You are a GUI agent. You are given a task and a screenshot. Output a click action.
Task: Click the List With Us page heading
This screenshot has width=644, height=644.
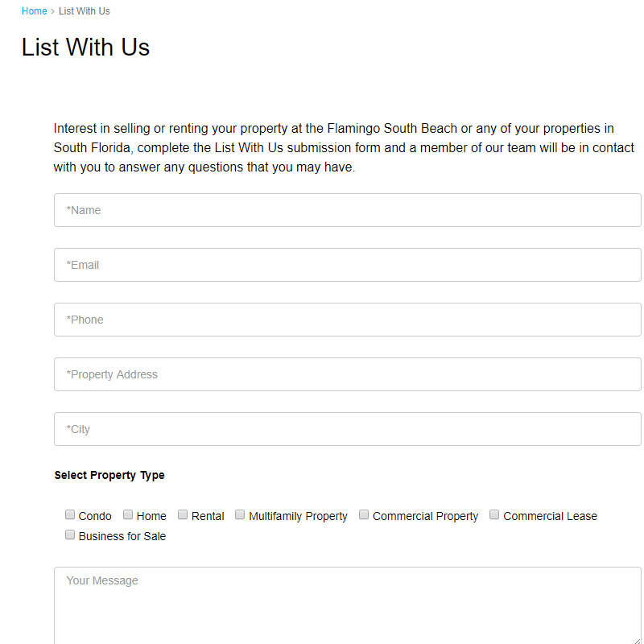pyautogui.click(x=85, y=47)
